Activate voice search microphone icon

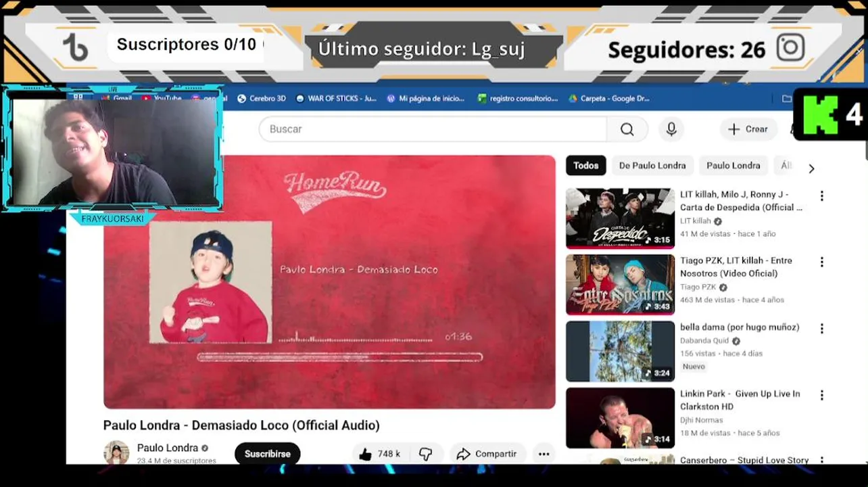[x=671, y=129]
